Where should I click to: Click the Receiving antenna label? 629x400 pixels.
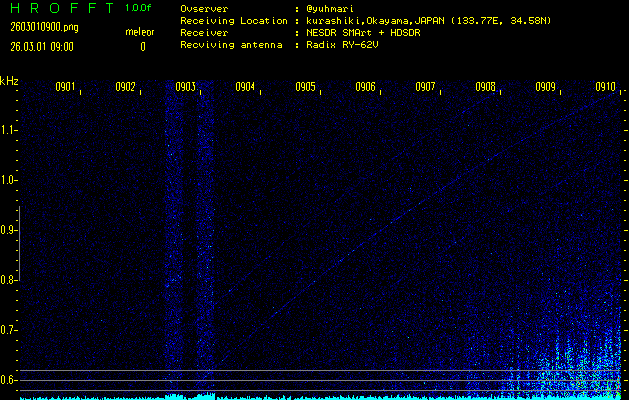pos(231,45)
